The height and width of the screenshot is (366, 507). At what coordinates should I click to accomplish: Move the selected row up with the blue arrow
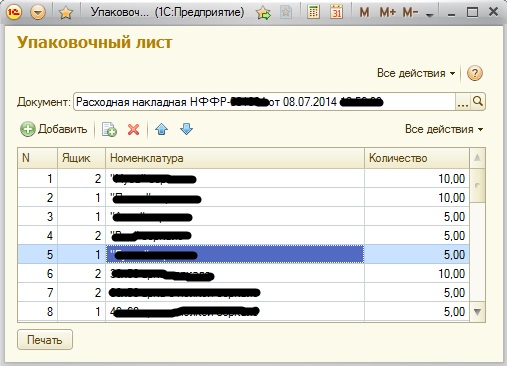point(162,129)
